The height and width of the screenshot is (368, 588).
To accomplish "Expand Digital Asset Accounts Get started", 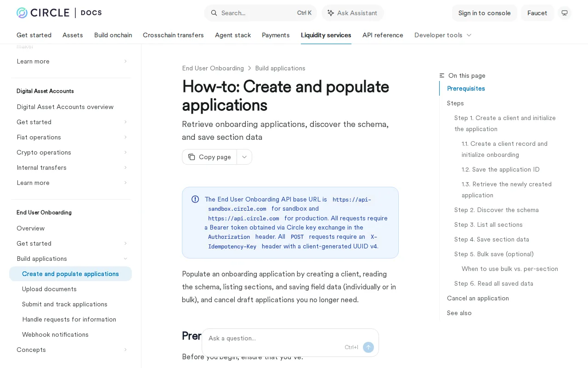I will pos(125,122).
